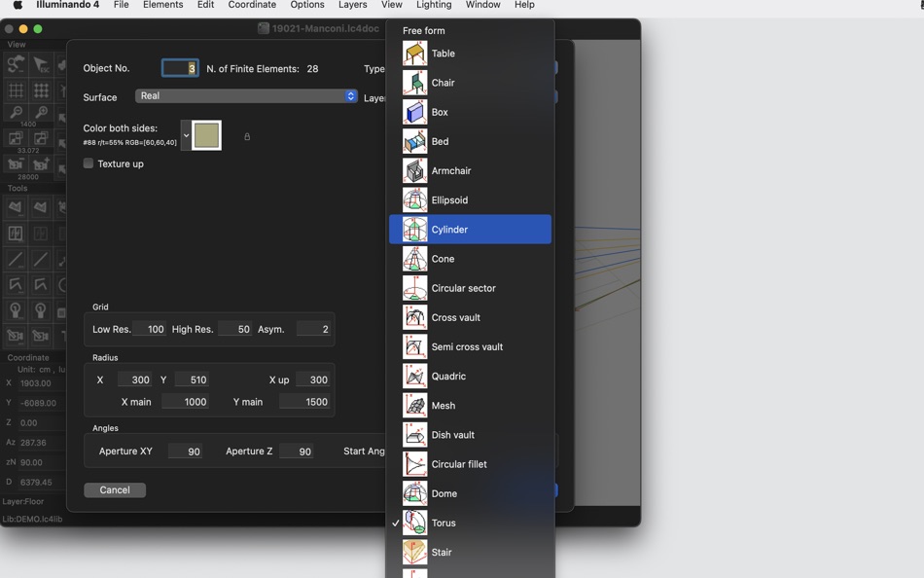This screenshot has height=578, width=924.
Task: Click the Lib:DEMO.lc4lib status text
Action: tap(32, 519)
